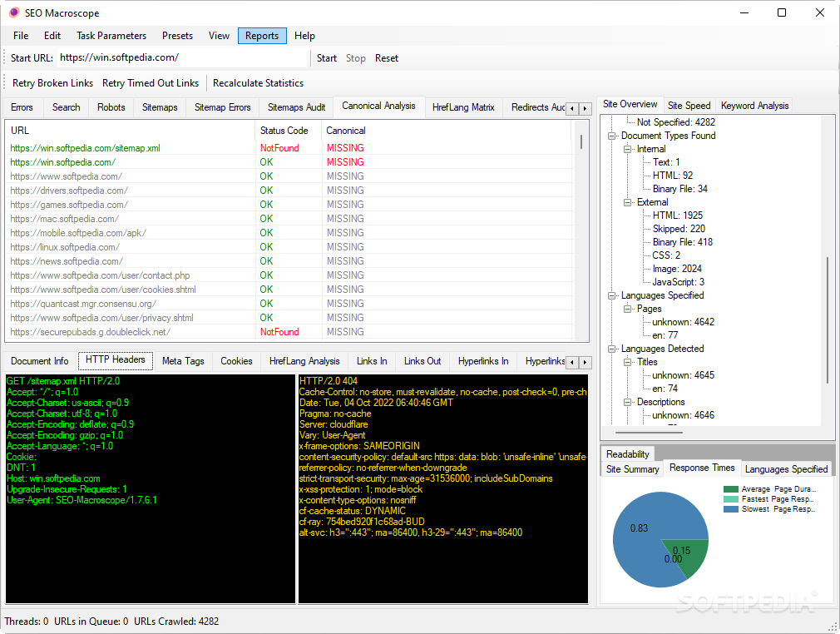Open the Help menu
The image size is (840, 634).
(304, 36)
